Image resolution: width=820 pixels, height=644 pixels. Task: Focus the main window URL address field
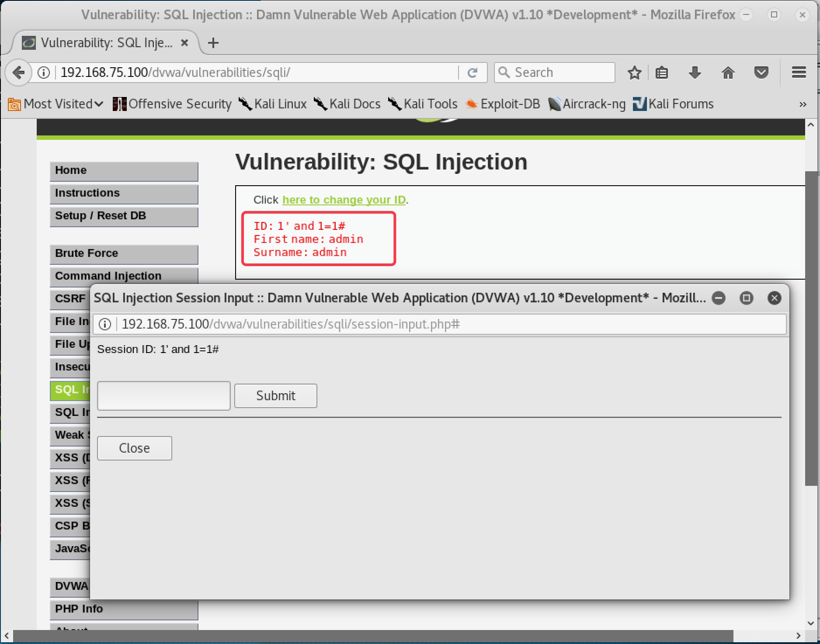pos(258,73)
